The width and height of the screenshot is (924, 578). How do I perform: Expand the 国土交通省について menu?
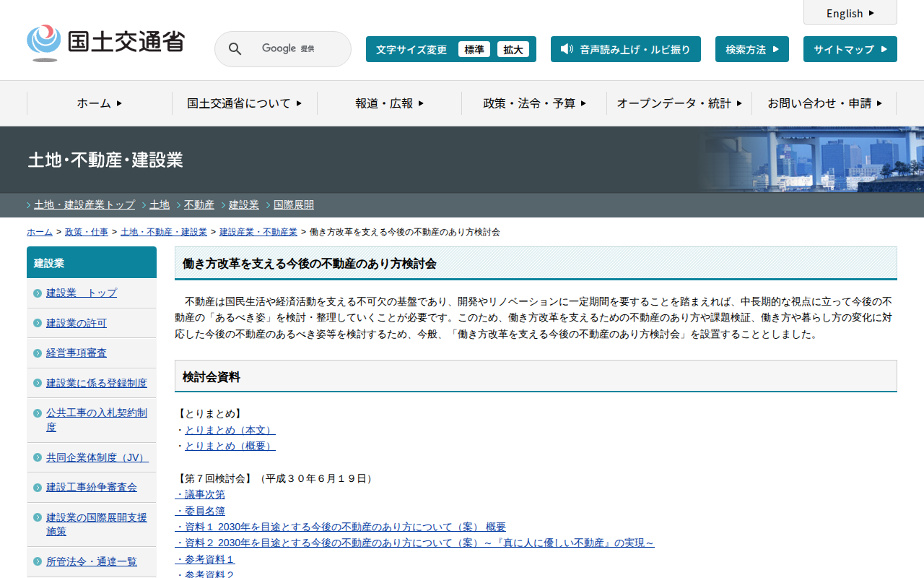(244, 103)
